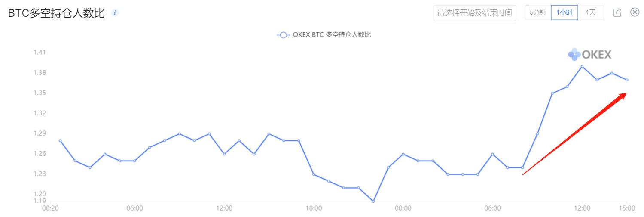This screenshot has height=217, width=644.
Task: Click the 06:00 x-axis time label on the left
Action: [135, 208]
